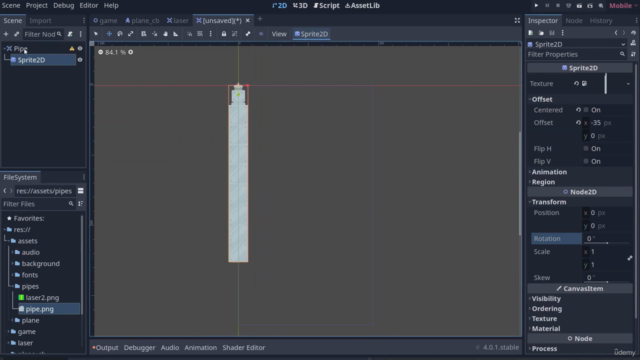This screenshot has height=360, width=640.
Task: Open the skeleton bone options icon
Action: coord(248,34)
